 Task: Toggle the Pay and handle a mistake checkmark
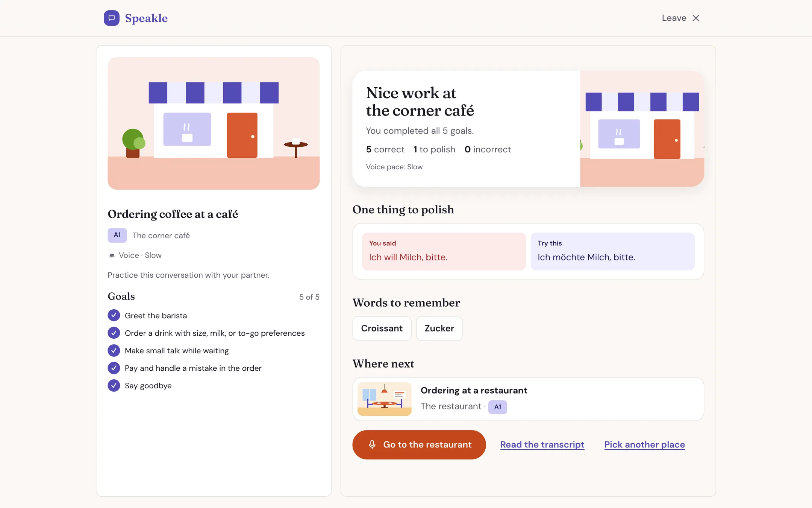tap(114, 368)
